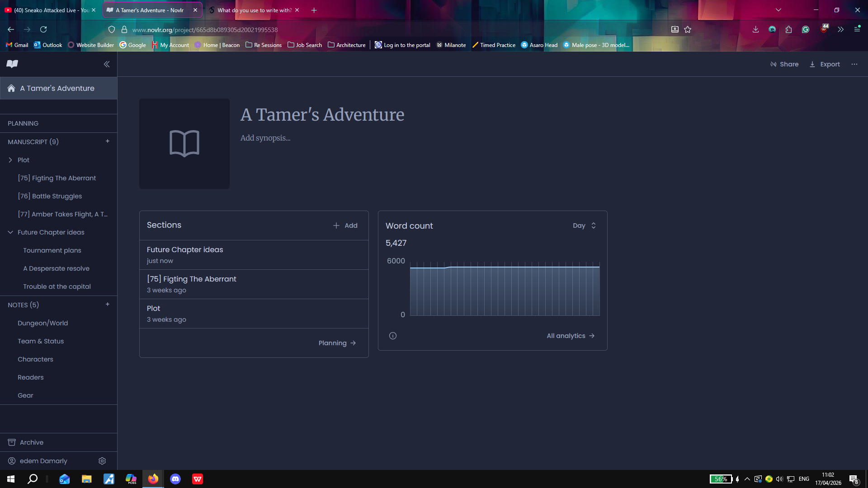Click the Export button
The width and height of the screenshot is (868, 488).
(x=825, y=64)
